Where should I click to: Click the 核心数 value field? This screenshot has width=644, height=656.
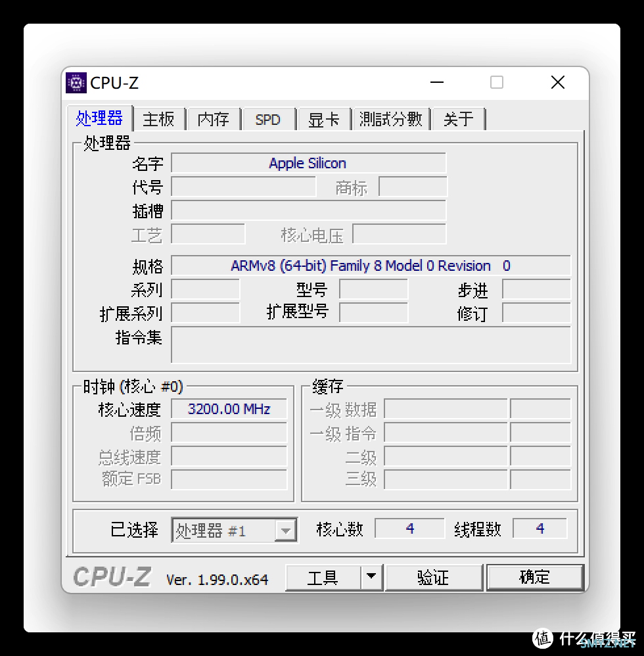[409, 528]
